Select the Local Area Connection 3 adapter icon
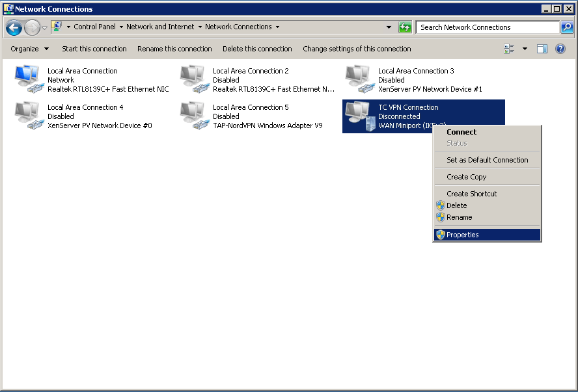 pyautogui.click(x=359, y=79)
